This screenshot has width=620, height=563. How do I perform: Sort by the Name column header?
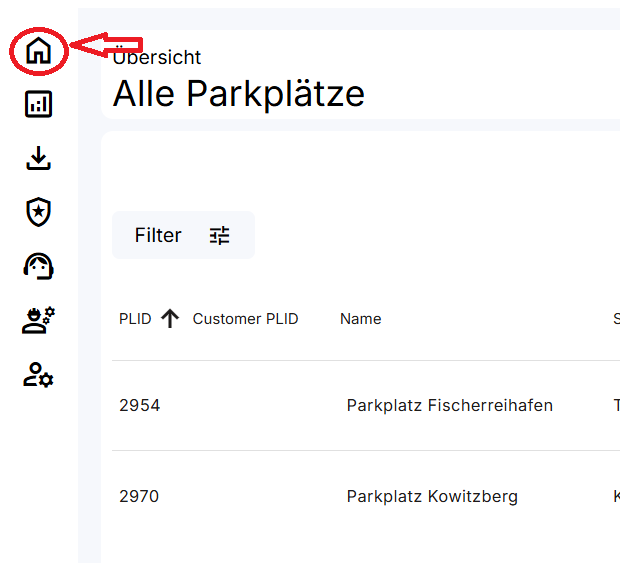(x=360, y=319)
